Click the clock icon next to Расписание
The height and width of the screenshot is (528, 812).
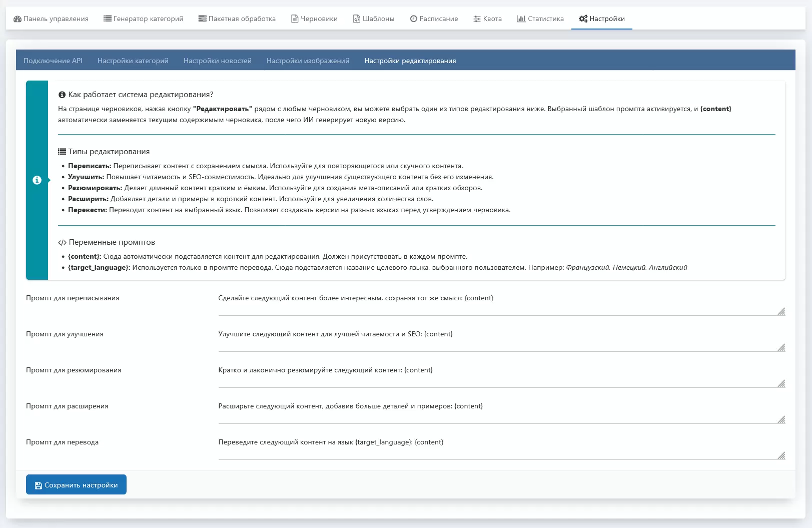(x=414, y=19)
